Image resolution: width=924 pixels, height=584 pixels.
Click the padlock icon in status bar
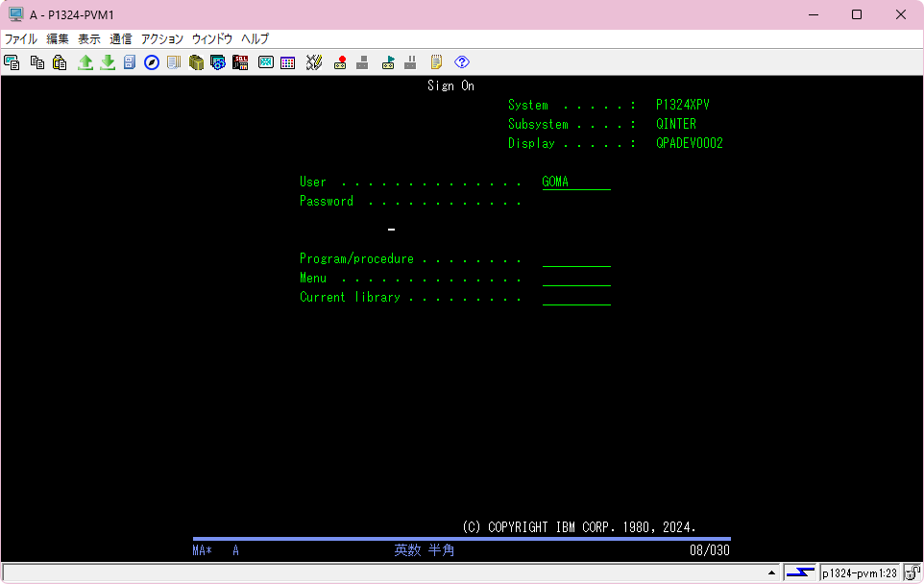click(x=912, y=572)
